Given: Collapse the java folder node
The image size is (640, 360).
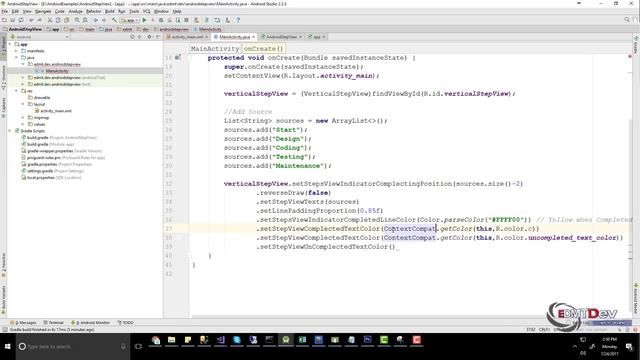Looking at the screenshot, I should click(x=17, y=58).
